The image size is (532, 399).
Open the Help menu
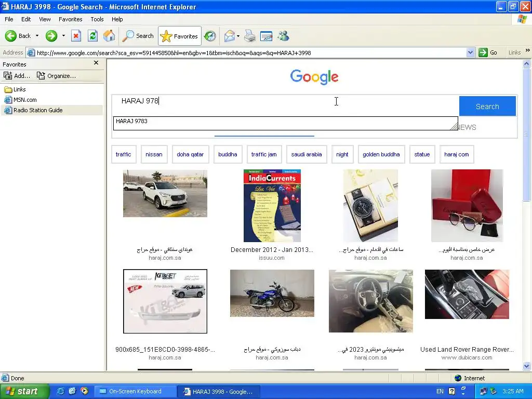117,19
